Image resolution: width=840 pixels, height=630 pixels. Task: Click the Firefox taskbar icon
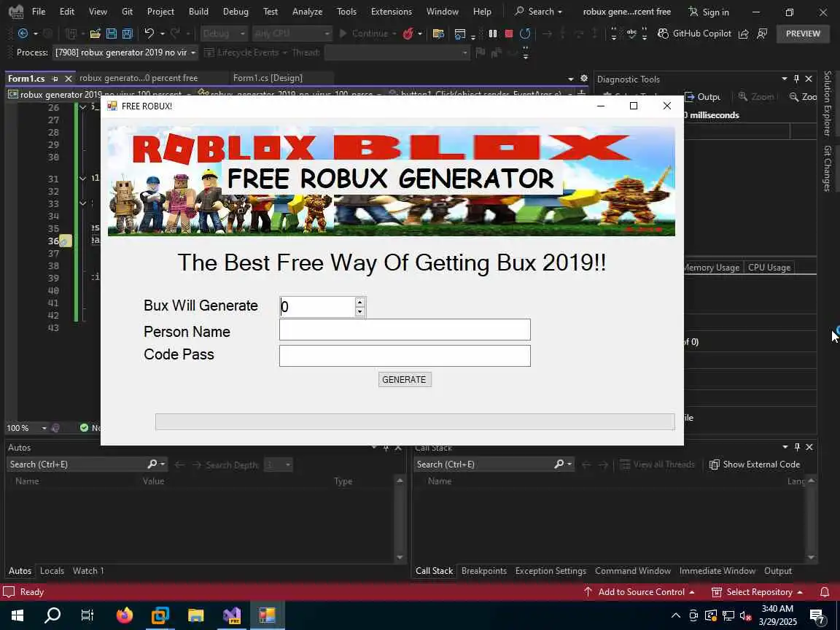pos(124,615)
